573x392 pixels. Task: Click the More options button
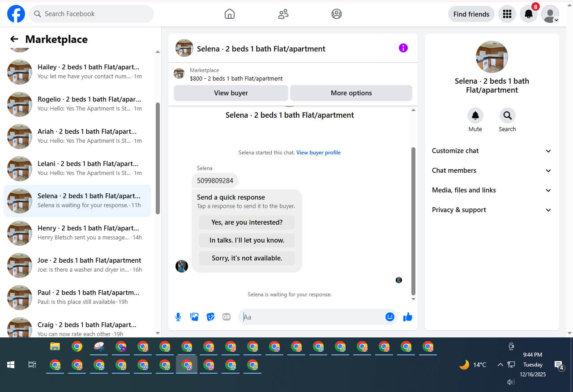(x=351, y=93)
